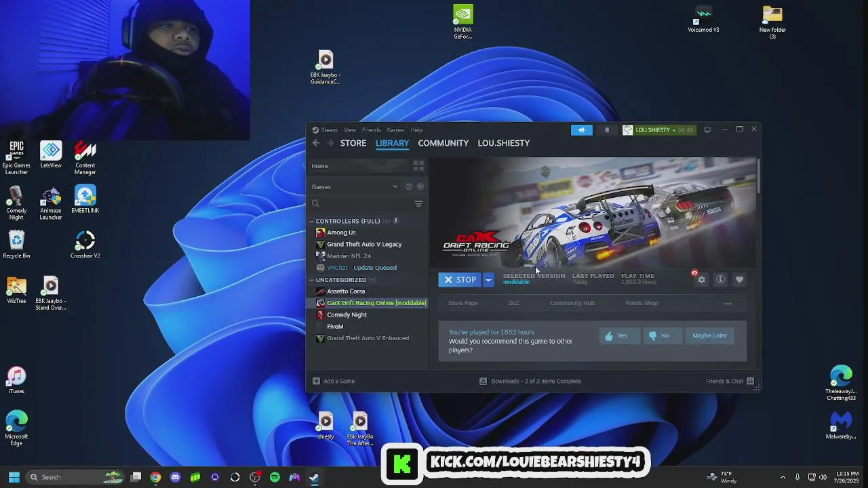Open Windows Start menu

pos(14,477)
